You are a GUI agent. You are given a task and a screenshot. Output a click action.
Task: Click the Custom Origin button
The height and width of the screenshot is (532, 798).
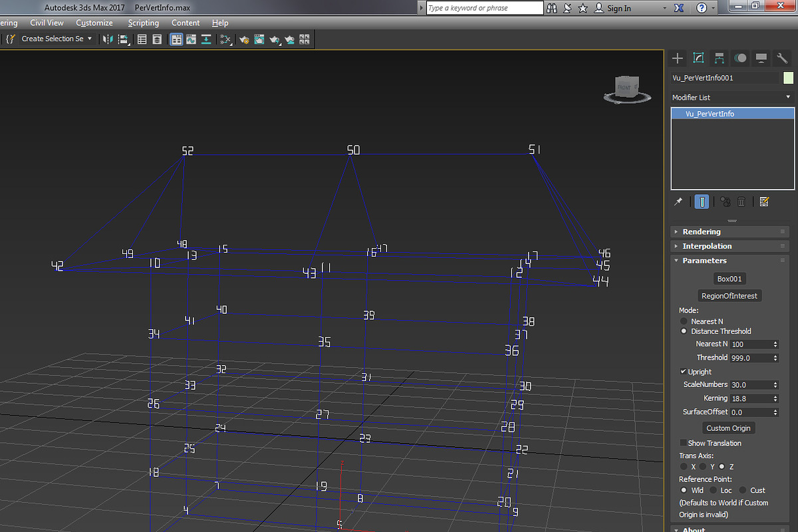tap(729, 428)
